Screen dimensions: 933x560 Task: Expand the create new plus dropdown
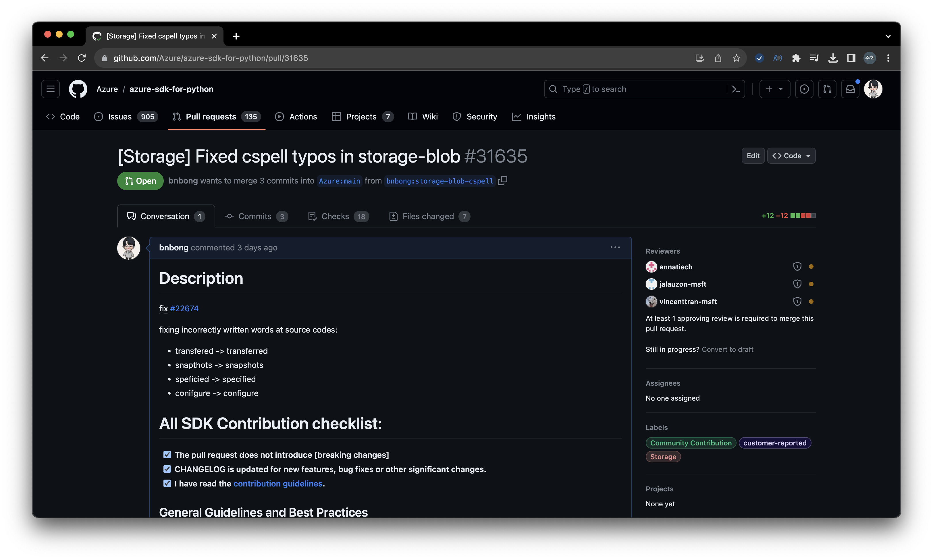(774, 89)
